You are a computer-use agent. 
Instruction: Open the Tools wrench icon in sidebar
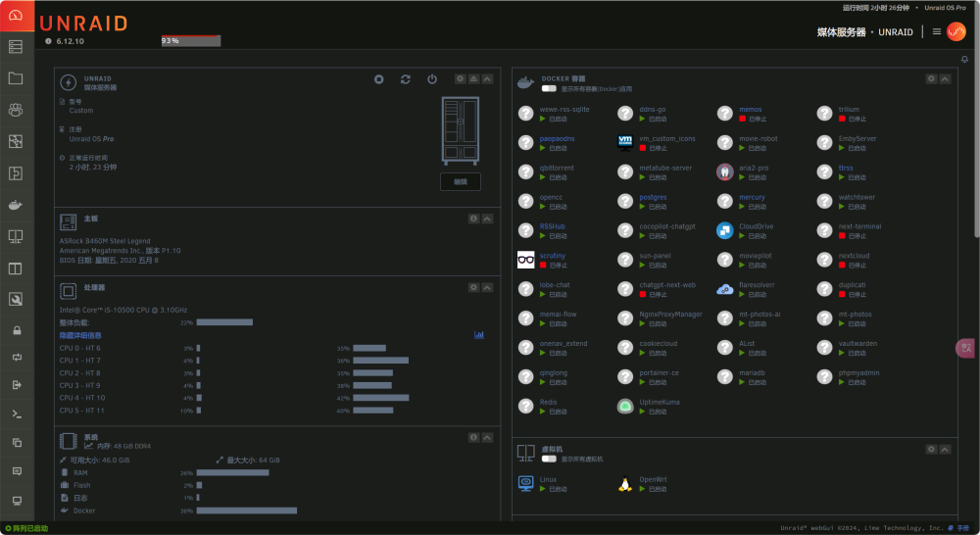[16, 300]
